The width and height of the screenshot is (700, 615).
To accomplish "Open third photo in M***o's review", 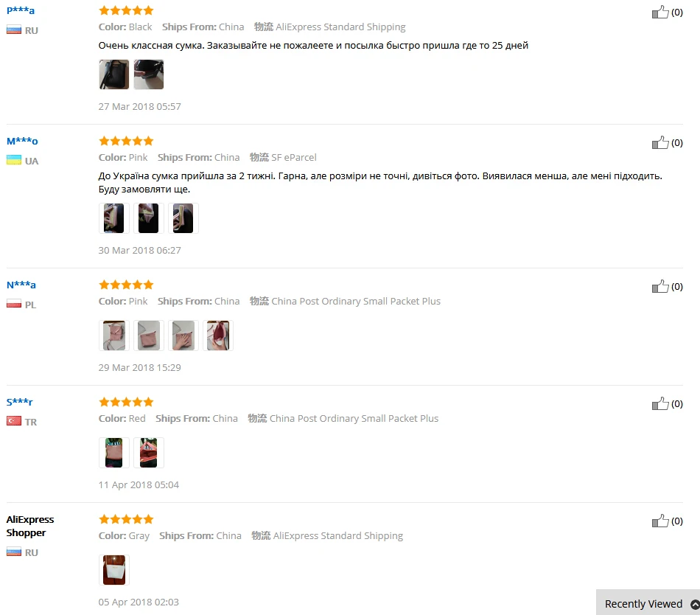I will pos(183,218).
